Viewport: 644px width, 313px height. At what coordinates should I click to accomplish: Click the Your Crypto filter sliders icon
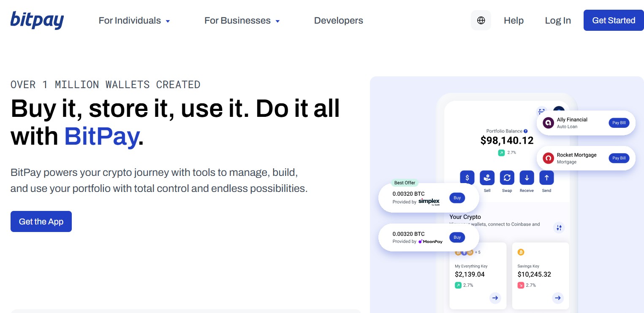coord(559,228)
